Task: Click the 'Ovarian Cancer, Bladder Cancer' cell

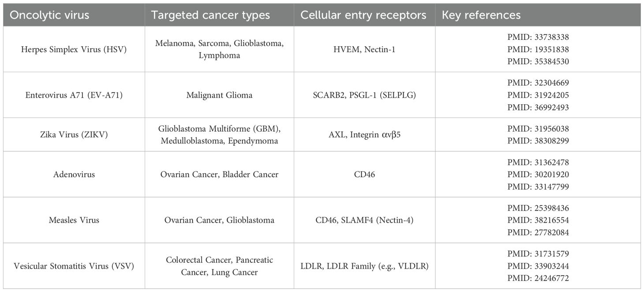Action: [219, 174]
